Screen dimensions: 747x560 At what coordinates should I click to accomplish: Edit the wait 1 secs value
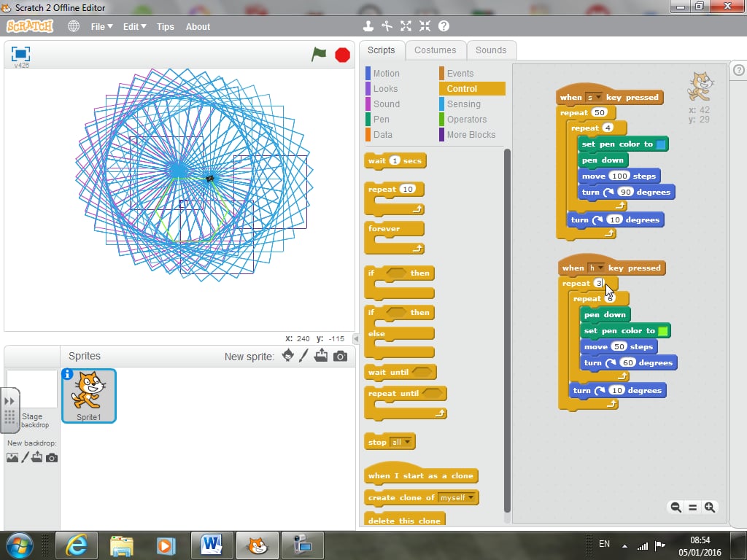point(395,160)
